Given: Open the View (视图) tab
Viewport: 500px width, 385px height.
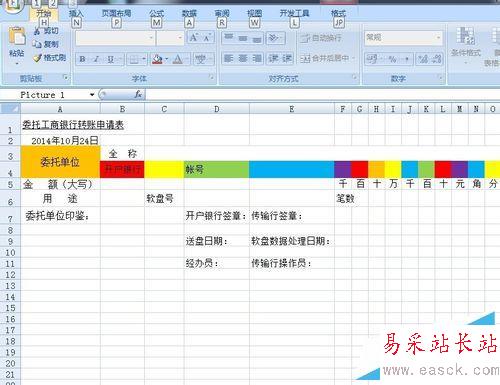Looking at the screenshot, I should 254,14.
